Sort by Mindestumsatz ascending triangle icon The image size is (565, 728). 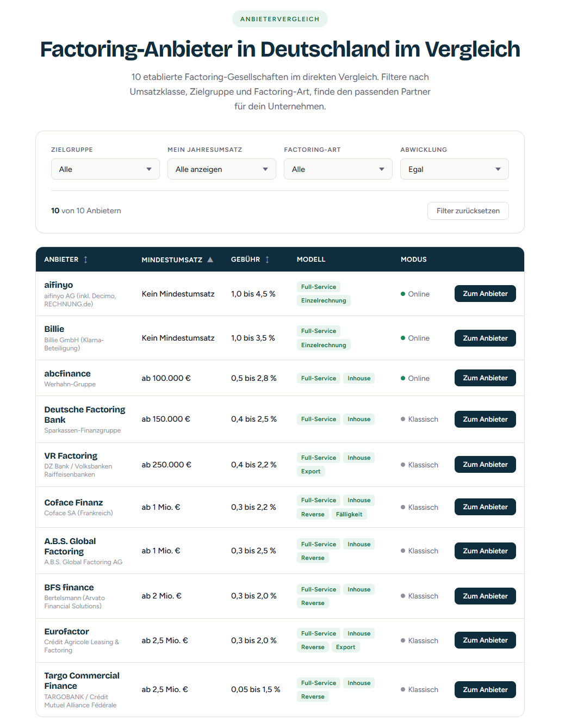point(210,260)
